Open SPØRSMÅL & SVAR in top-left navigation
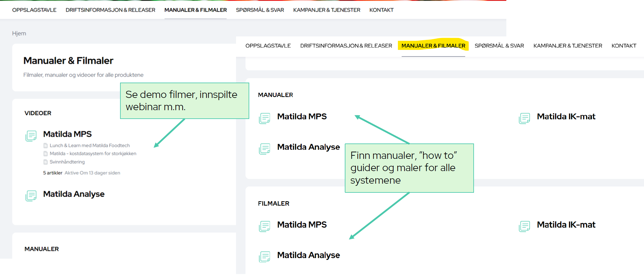This screenshot has width=644, height=275. 260,10
